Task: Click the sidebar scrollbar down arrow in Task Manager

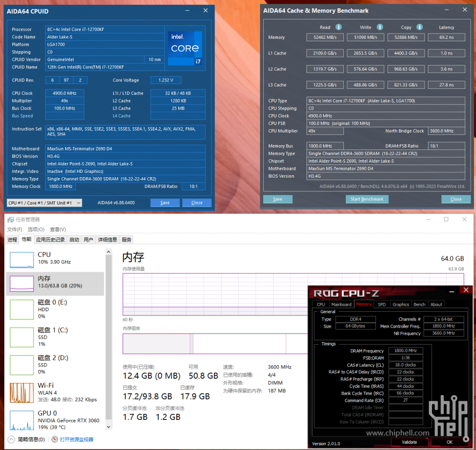Action: tap(109, 427)
